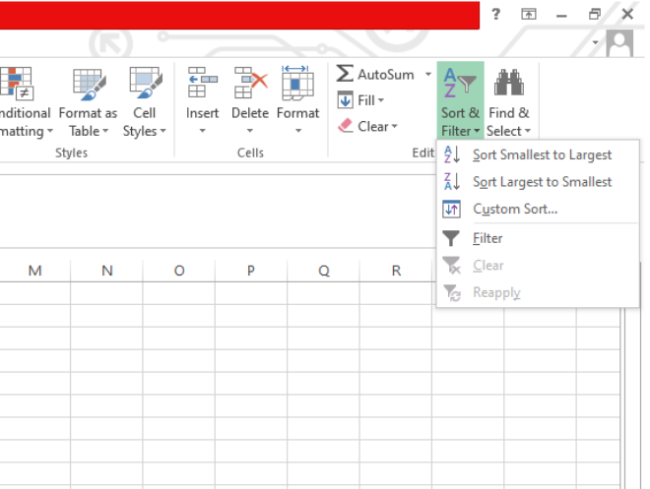650x489 pixels.
Task: Enable Filter from the menu
Action: point(487,238)
